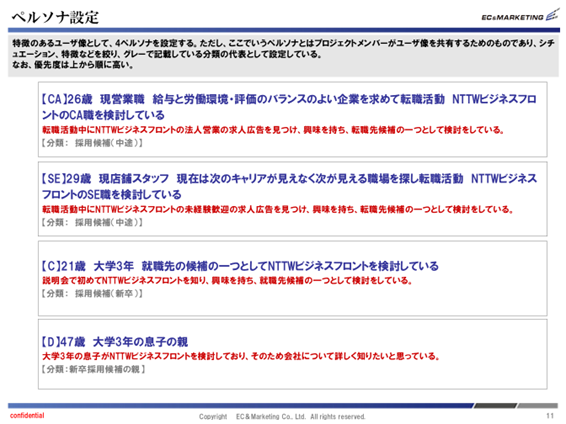Click the red line starting 説明会で初めて
The image size is (566, 424).
[x=227, y=280]
